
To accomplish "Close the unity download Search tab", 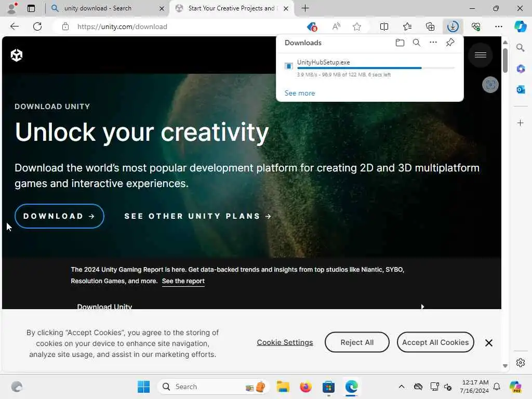I will pos(162,8).
